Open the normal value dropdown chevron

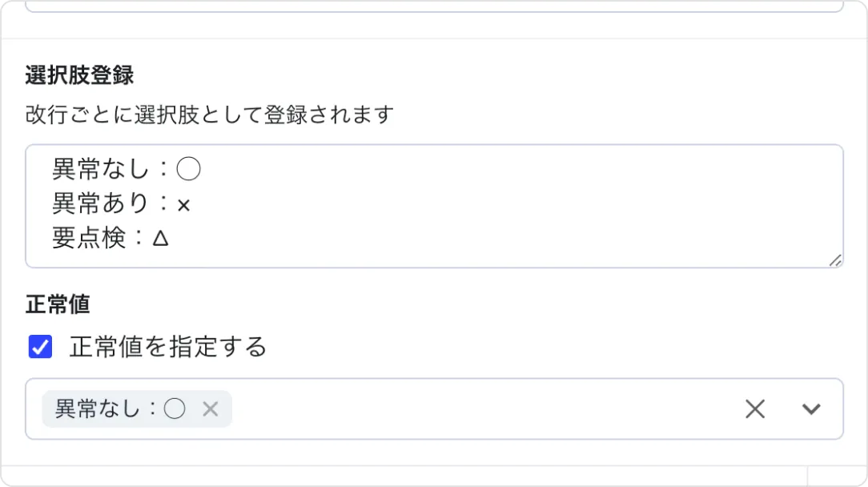pos(811,409)
